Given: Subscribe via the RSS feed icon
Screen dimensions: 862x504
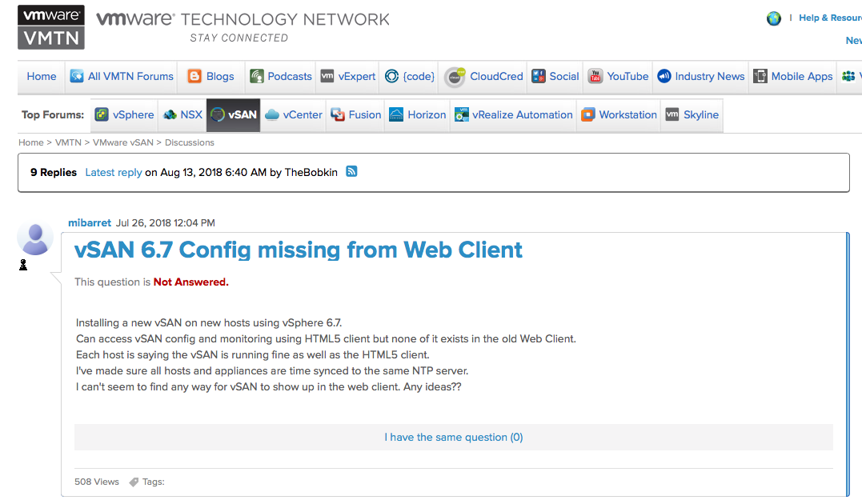Looking at the screenshot, I should [x=351, y=171].
